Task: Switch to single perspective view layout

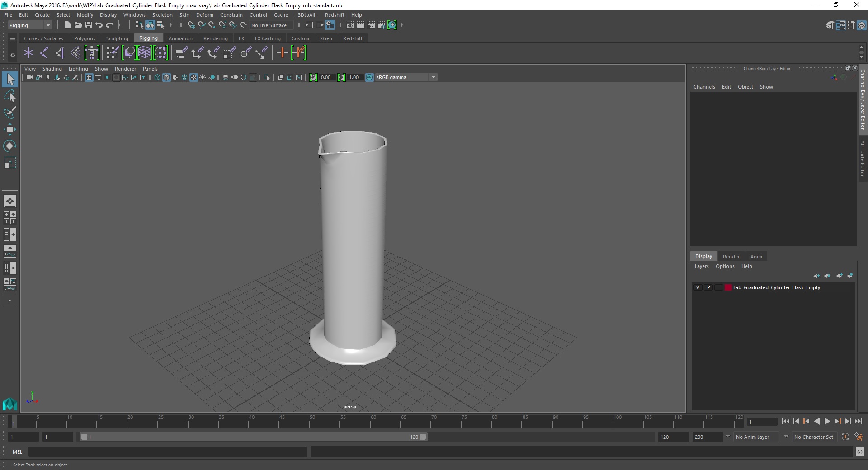Action: 9,201
